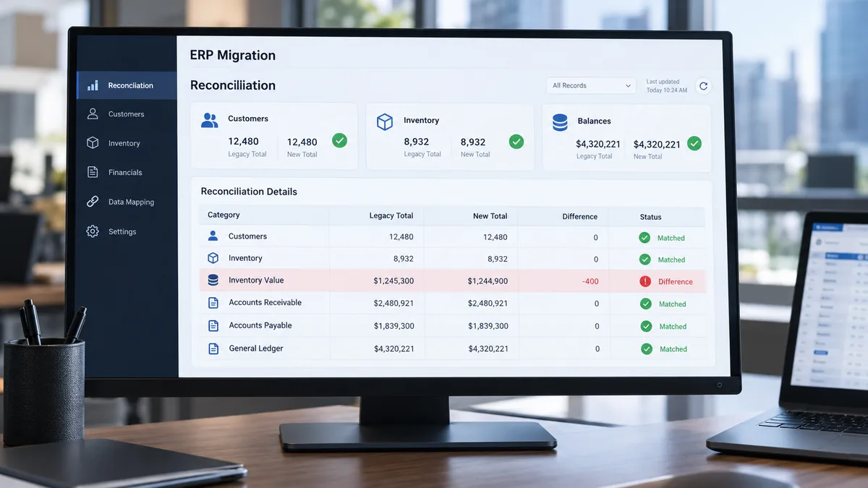Click the Settings gear icon in sidebar
Screen dimensions: 868x488
[x=93, y=231]
